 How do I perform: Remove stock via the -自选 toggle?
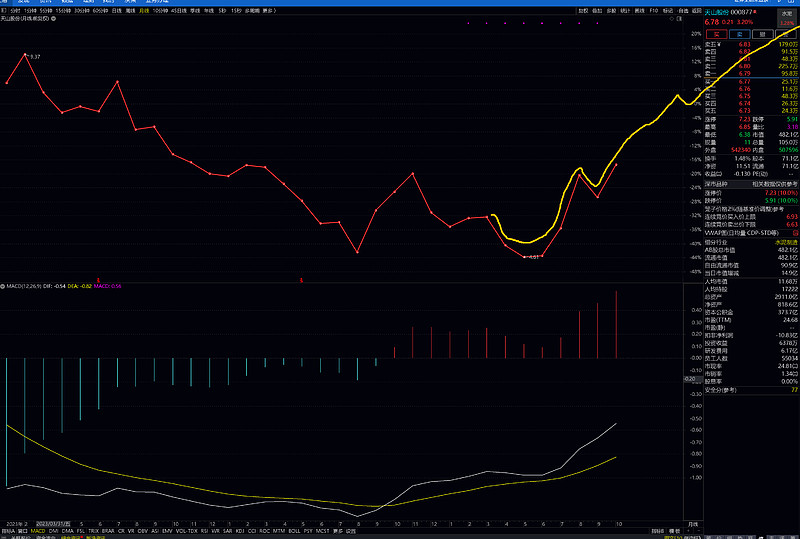[x=682, y=10]
